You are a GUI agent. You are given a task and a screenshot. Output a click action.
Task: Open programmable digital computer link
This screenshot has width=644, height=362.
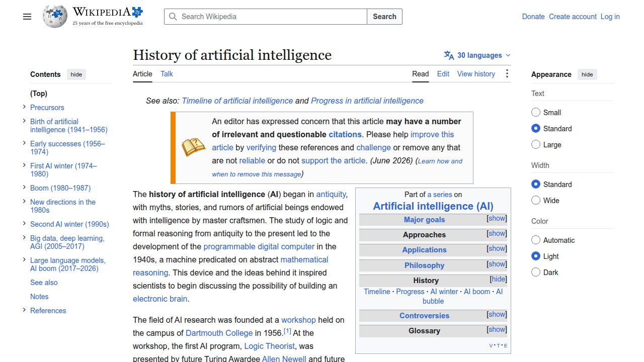tap(259, 246)
